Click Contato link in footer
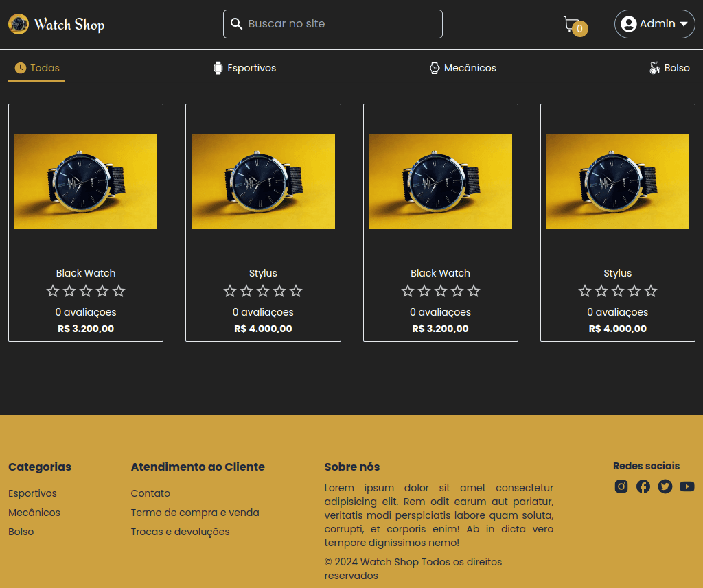This screenshot has width=703, height=588. 150,493
